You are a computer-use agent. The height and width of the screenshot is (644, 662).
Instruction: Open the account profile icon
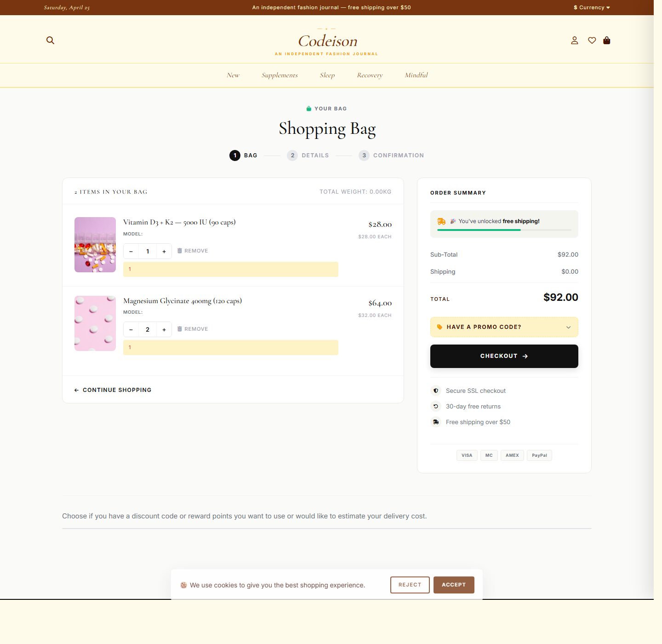point(574,40)
